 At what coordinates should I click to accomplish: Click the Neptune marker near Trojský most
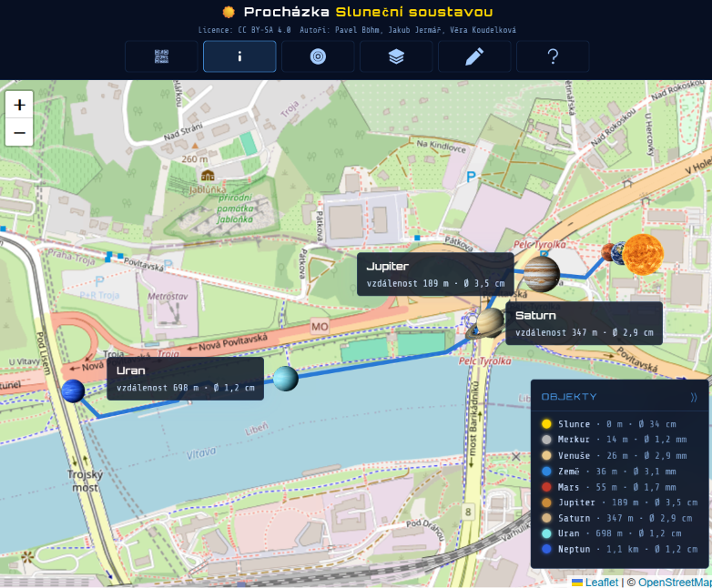pyautogui.click(x=73, y=391)
